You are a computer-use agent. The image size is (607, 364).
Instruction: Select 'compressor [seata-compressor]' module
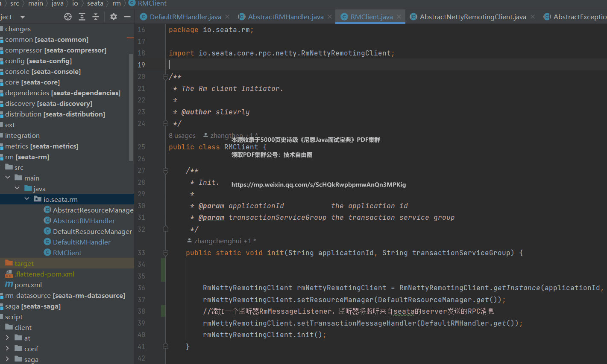pyautogui.click(x=56, y=50)
